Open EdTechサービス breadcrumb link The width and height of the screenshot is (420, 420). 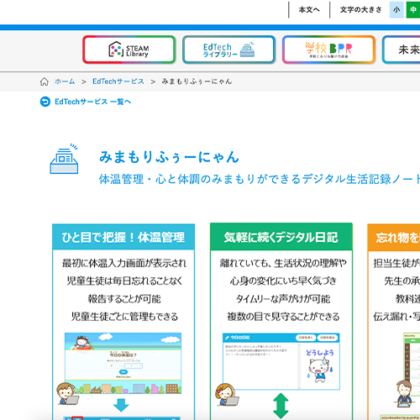[118, 82]
